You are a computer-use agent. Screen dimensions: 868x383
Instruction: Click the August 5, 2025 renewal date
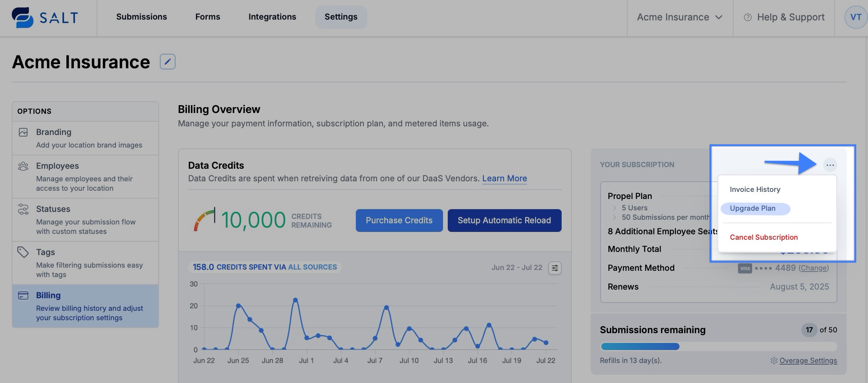[799, 287]
